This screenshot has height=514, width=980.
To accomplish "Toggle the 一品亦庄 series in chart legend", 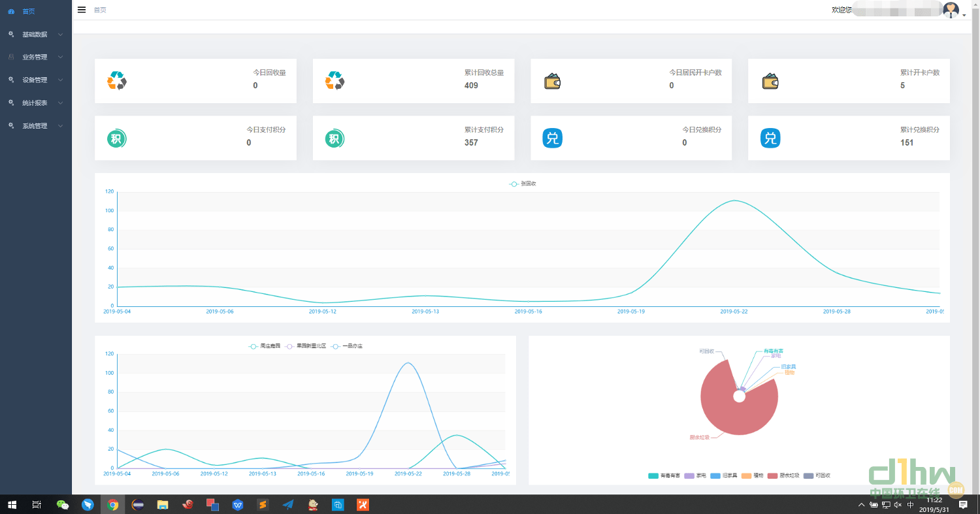I will (x=346, y=346).
